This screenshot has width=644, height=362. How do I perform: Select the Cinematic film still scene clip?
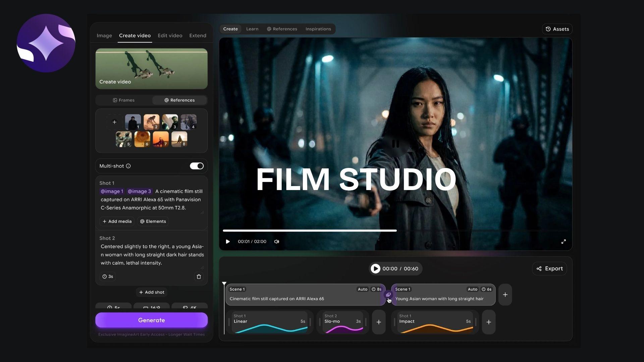click(x=305, y=295)
